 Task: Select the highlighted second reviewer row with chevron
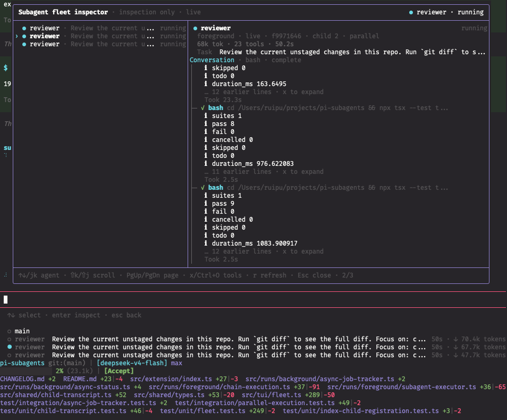point(101,36)
